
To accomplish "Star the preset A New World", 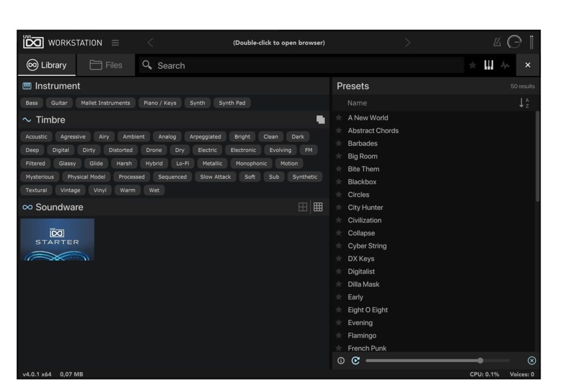I will (339, 118).
